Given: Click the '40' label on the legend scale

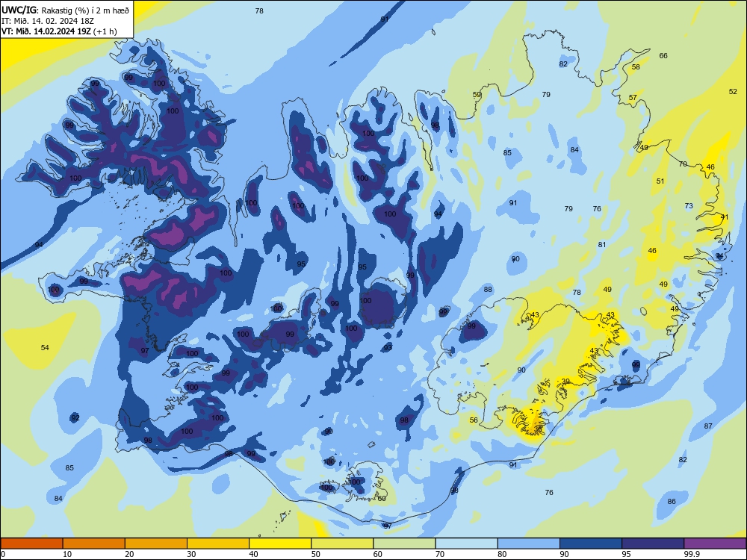Looking at the screenshot, I should (254, 554).
